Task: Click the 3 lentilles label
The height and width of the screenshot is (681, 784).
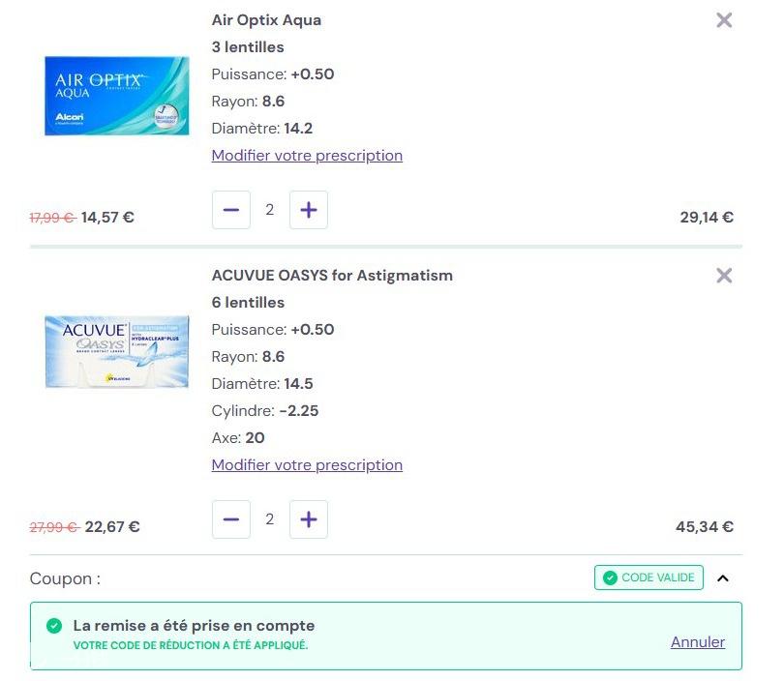Action: point(248,47)
